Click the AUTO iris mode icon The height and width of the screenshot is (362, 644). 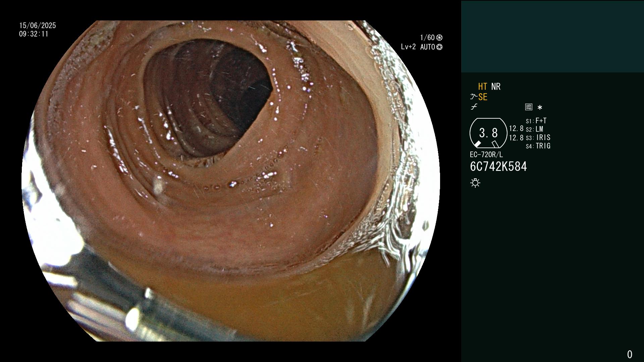[439, 47]
